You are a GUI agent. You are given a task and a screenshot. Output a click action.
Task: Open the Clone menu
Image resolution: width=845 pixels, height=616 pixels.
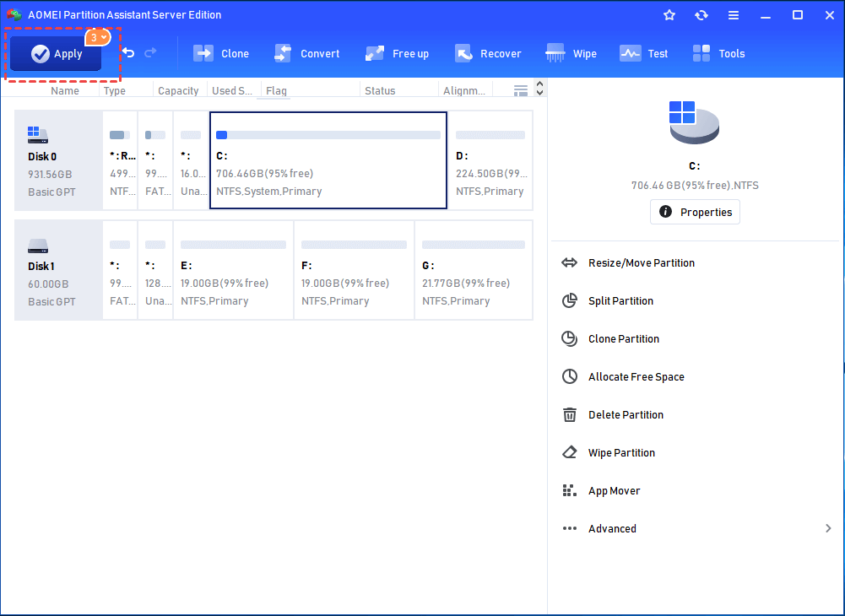(221, 53)
